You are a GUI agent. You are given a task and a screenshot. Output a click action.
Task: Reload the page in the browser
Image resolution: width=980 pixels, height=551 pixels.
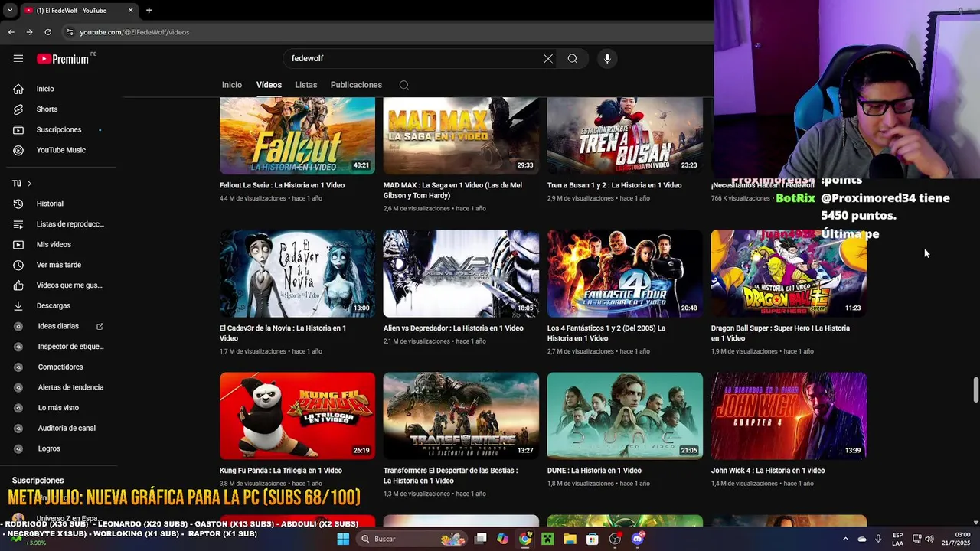pyautogui.click(x=47, y=32)
